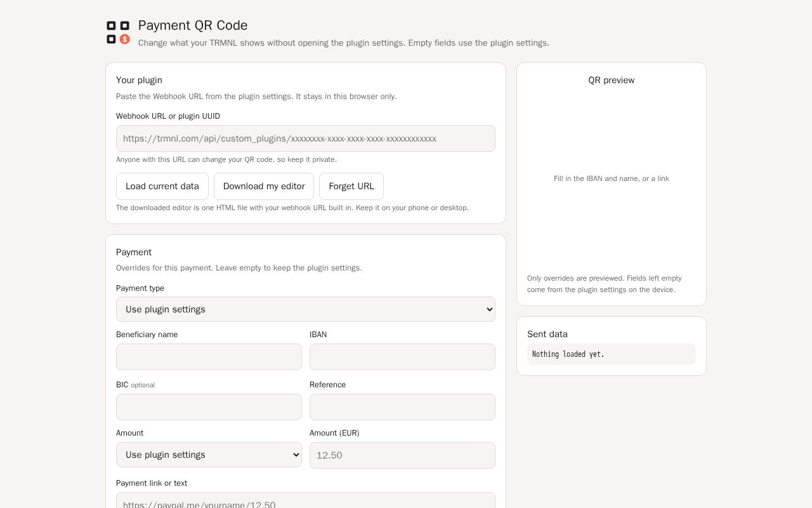The width and height of the screenshot is (812, 508).
Task: Click into the BIC optional field
Action: [x=209, y=407]
